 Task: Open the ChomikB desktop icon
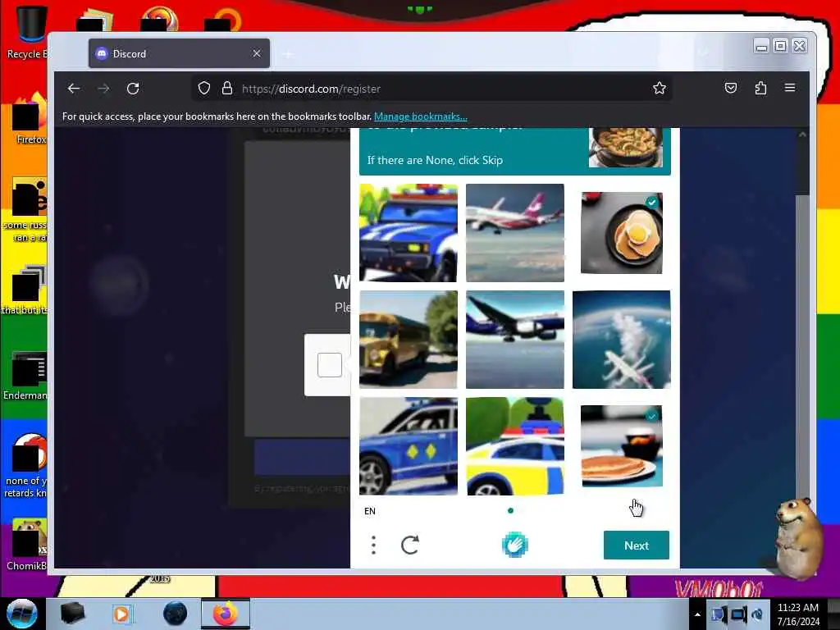click(x=27, y=544)
